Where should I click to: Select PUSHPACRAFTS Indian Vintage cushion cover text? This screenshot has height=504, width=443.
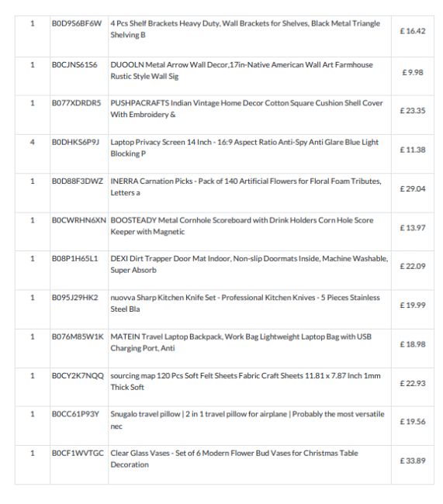click(x=247, y=109)
